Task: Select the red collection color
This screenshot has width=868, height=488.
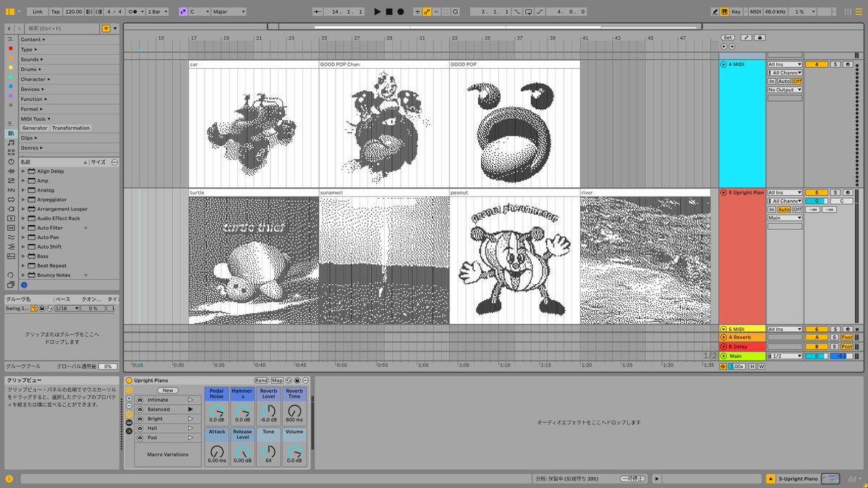Action: pyautogui.click(x=10, y=48)
